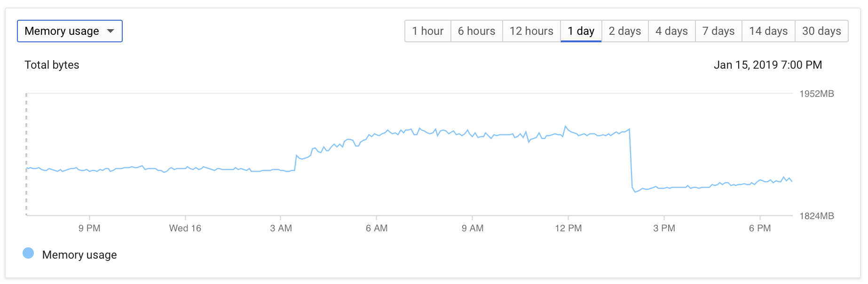This screenshot has width=868, height=284.
Task: Click the Memory usage legend label
Action: [79, 255]
